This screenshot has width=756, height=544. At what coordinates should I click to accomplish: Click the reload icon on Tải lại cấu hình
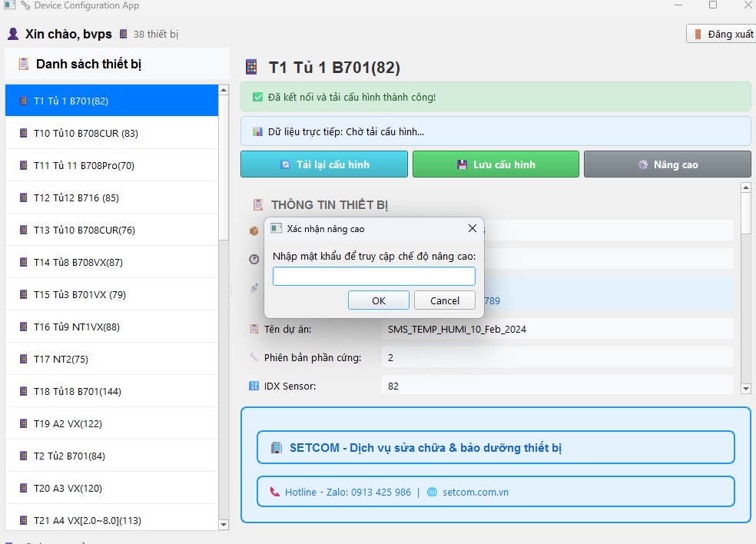(x=286, y=164)
